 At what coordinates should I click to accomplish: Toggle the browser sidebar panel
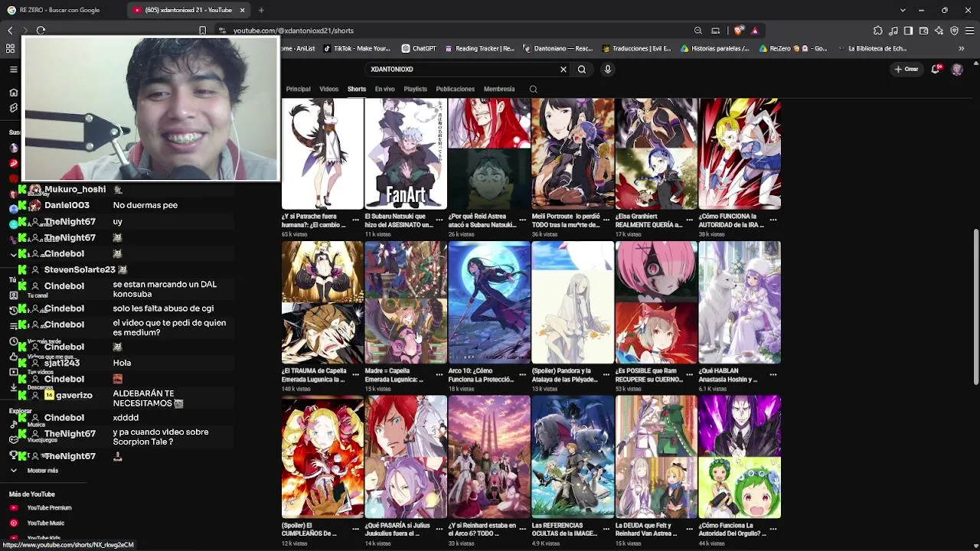click(908, 31)
